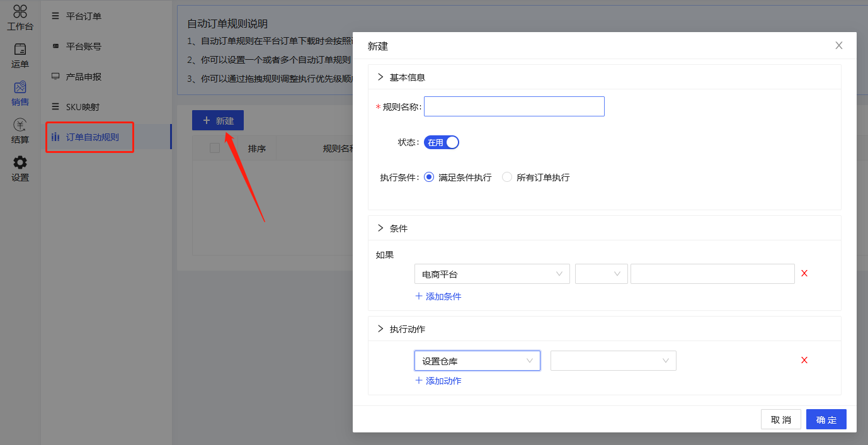Click the 自动订单规则说明 heading text
The width and height of the screenshot is (868, 445).
click(227, 24)
